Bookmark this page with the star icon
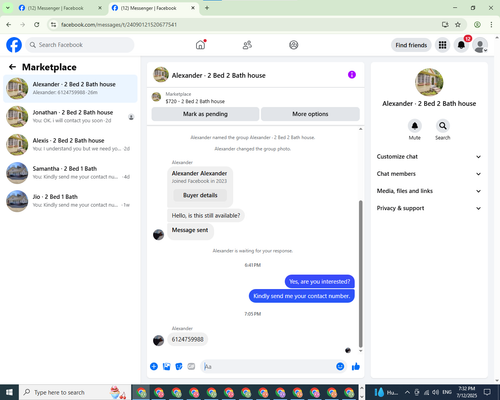Viewport: 500px width, 400px height. [x=458, y=24]
